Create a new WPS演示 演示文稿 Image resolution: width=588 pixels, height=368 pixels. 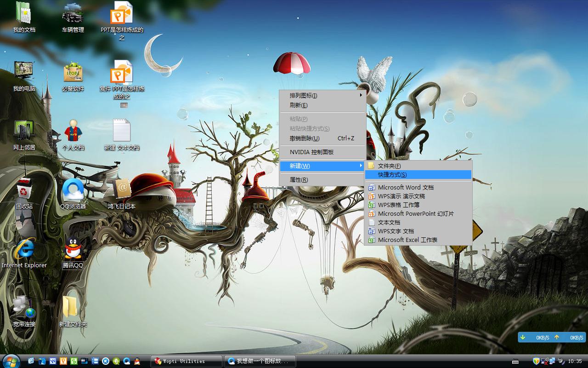418,196
